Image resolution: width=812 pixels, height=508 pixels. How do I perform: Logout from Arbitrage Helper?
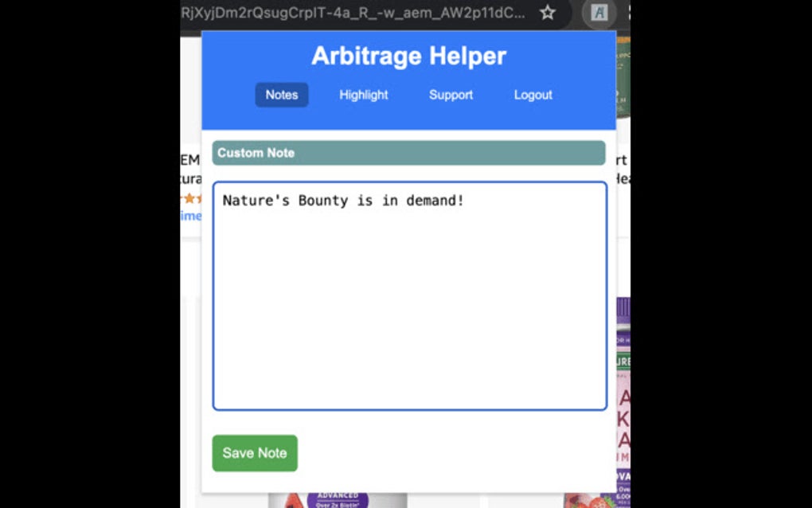coord(532,95)
